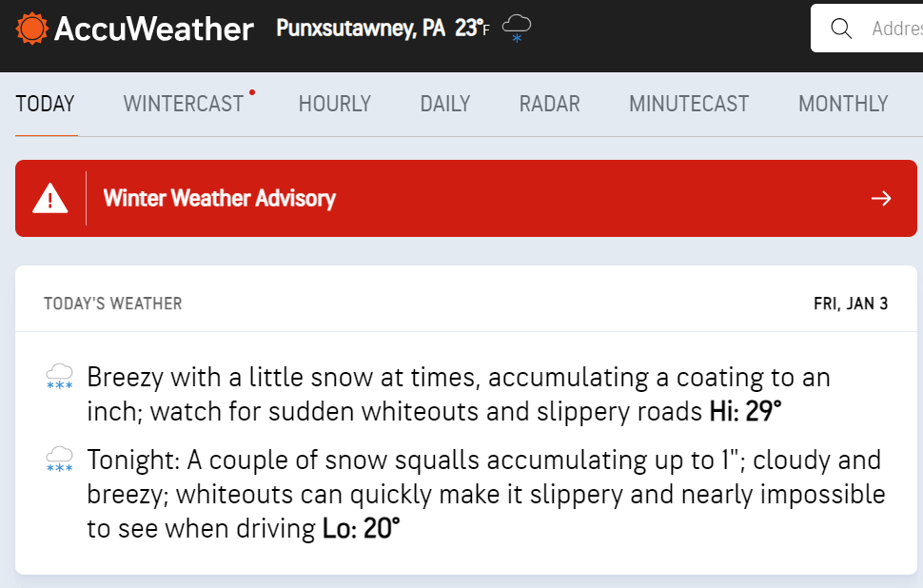Screen dimensions: 923x588
Task: Click the AccuWeather wordmark
Action: (153, 29)
